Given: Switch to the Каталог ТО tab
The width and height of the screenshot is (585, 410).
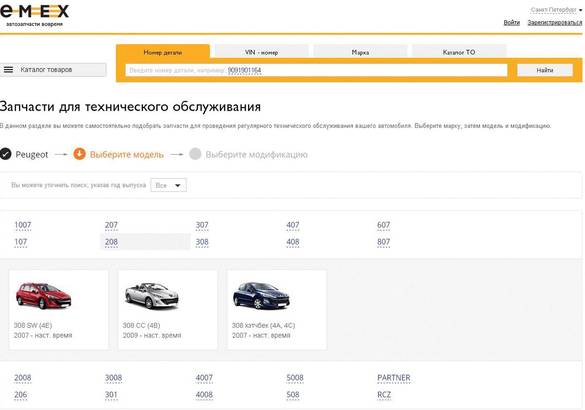Looking at the screenshot, I should pyautogui.click(x=459, y=52).
